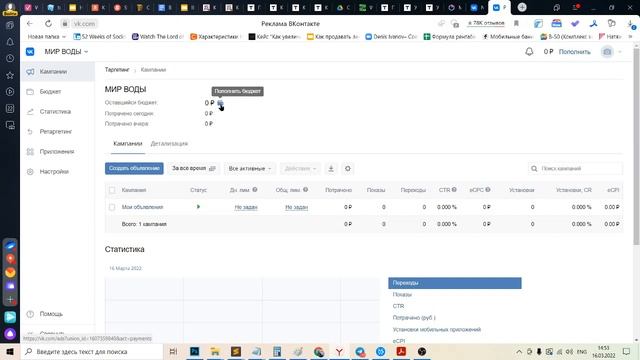Open a new browser tab with the plus icon
The image size is (640, 360).
pyautogui.click(x=522, y=7)
